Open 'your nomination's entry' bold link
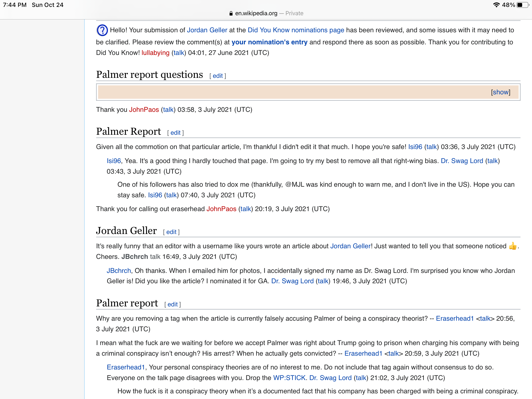The width and height of the screenshot is (532, 399). point(269,42)
